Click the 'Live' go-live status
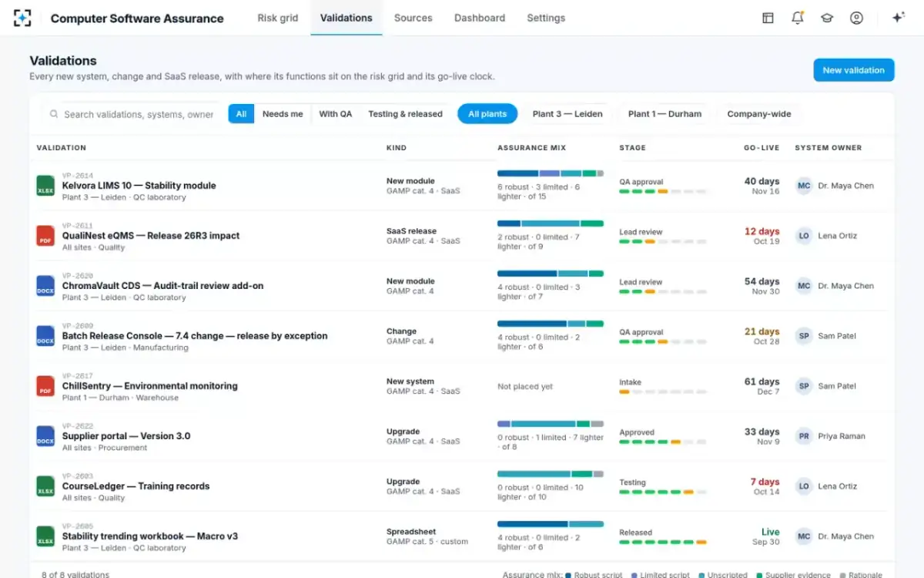 click(x=771, y=532)
